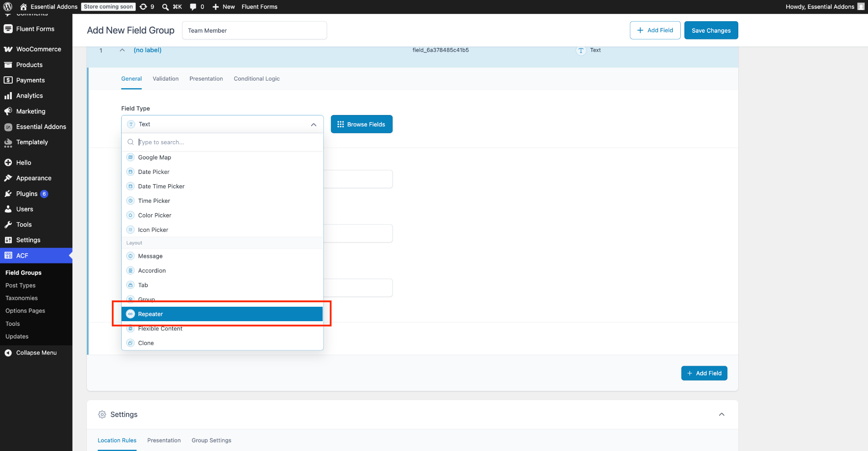This screenshot has width=868, height=451.
Task: Open Options Pages submenu item
Action: (x=25, y=311)
